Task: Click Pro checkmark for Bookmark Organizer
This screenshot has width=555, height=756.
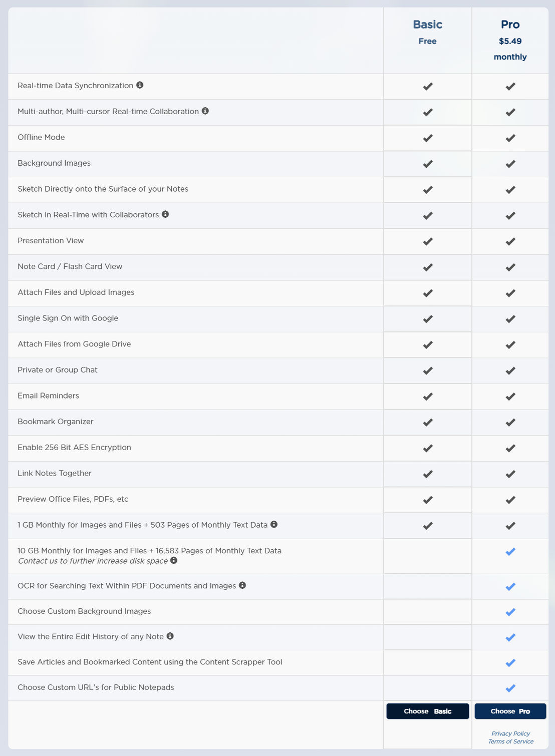Action: point(510,423)
